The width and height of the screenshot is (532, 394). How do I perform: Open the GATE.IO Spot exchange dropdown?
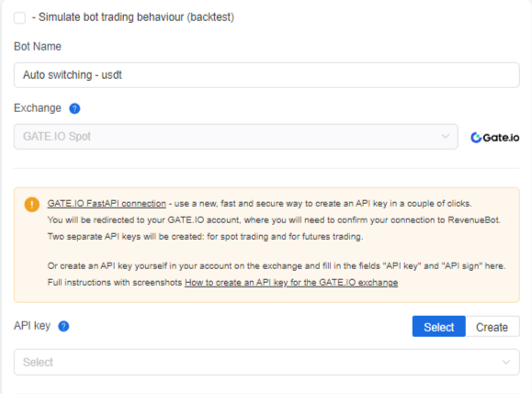point(236,137)
